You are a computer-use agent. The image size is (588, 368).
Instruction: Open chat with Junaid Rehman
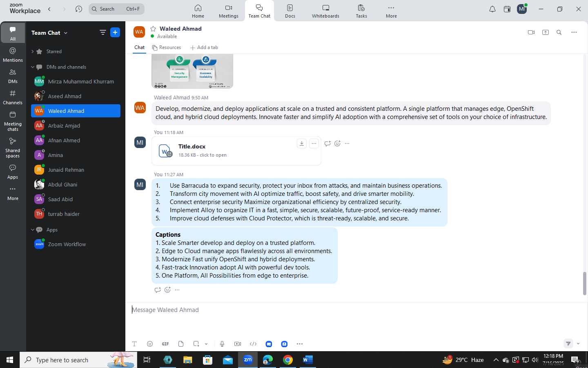pos(76,170)
